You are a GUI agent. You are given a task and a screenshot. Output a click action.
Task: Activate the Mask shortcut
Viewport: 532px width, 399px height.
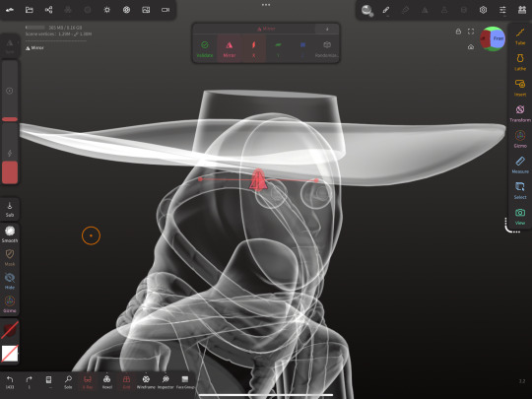[x=10, y=257]
